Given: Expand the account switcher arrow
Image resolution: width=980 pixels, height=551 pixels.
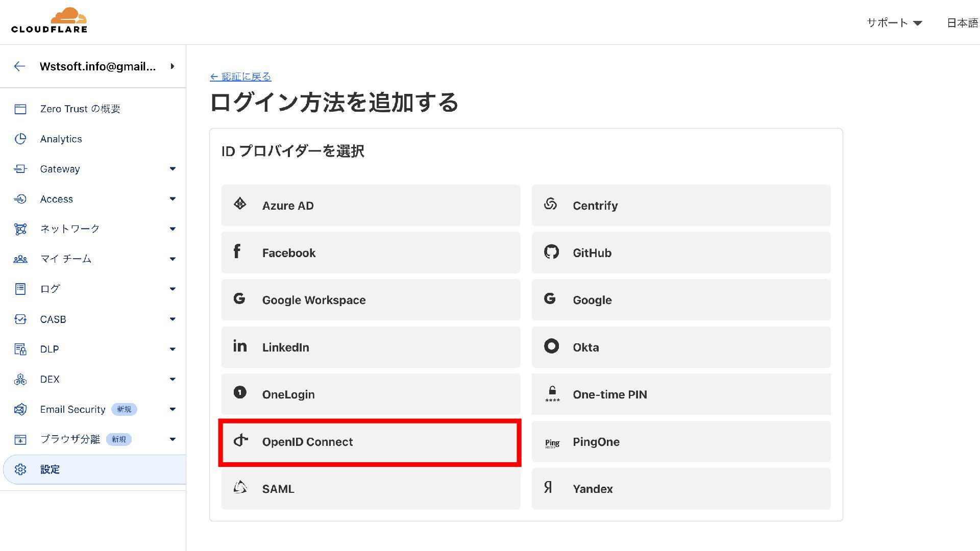Looking at the screenshot, I should (173, 66).
